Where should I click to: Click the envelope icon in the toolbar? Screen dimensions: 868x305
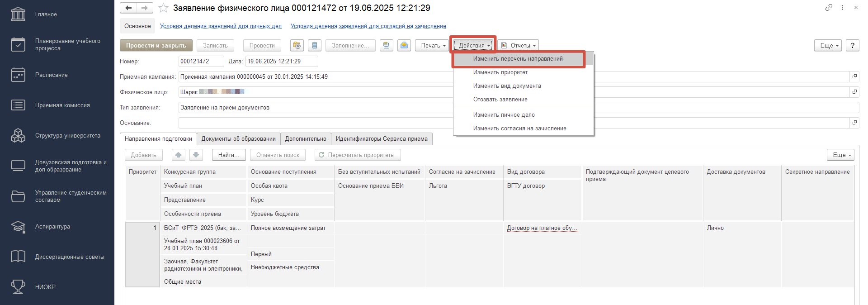click(x=404, y=45)
